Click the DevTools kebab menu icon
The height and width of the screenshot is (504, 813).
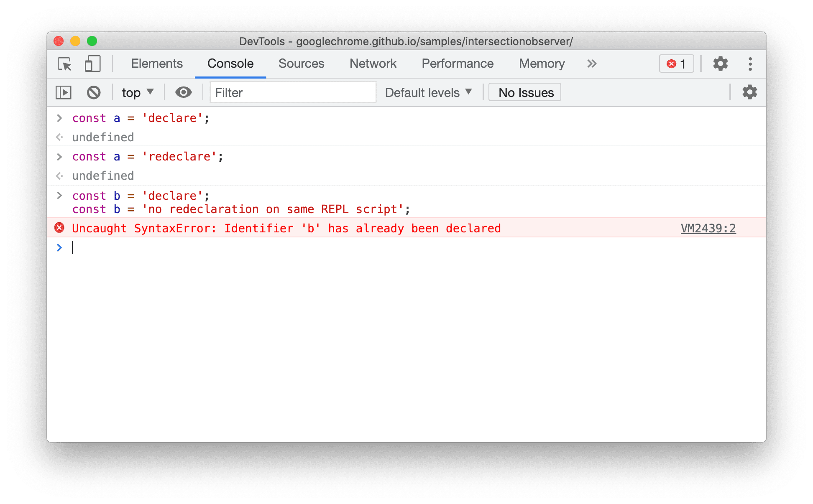(x=750, y=64)
